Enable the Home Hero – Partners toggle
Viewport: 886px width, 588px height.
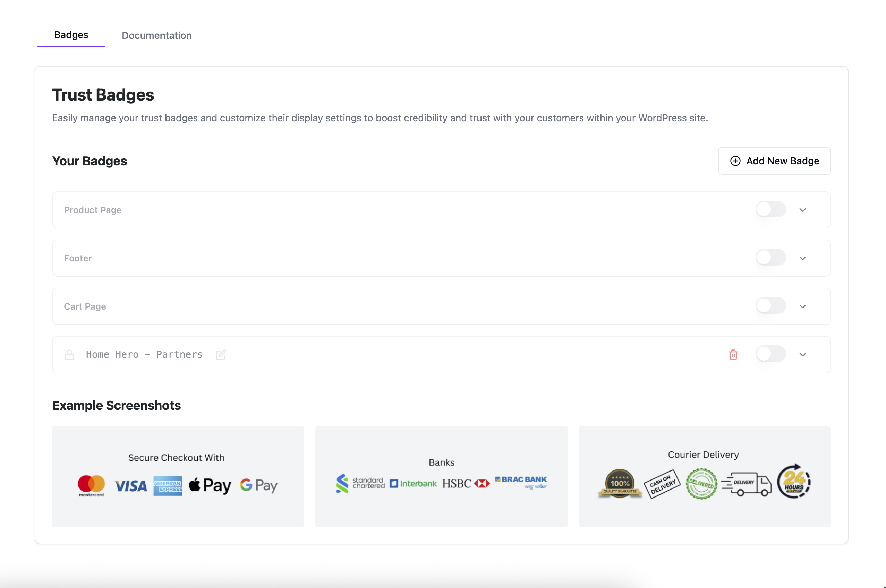coord(770,354)
